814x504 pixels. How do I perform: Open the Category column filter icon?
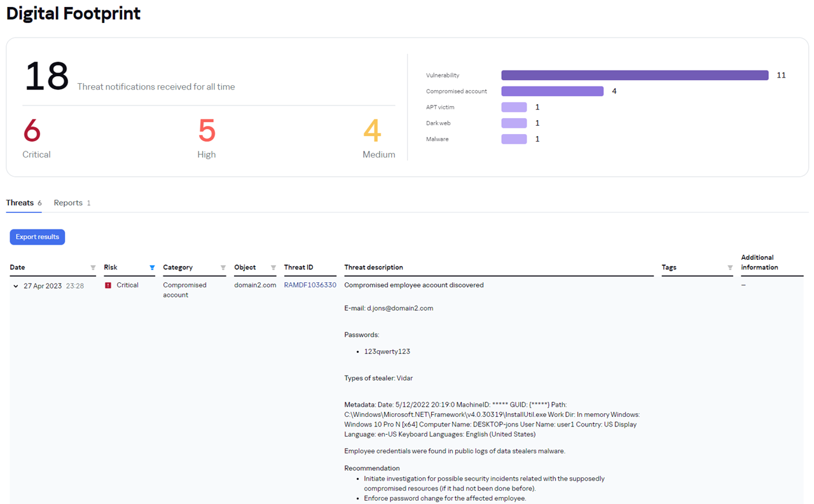pos(223,268)
